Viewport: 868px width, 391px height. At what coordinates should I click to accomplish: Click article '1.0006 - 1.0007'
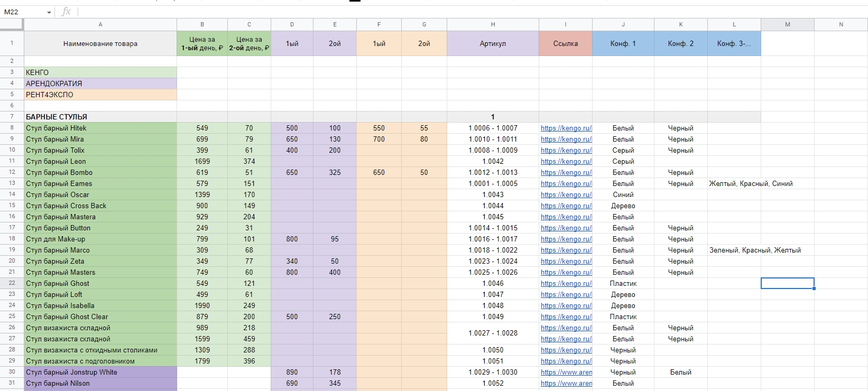(x=493, y=128)
